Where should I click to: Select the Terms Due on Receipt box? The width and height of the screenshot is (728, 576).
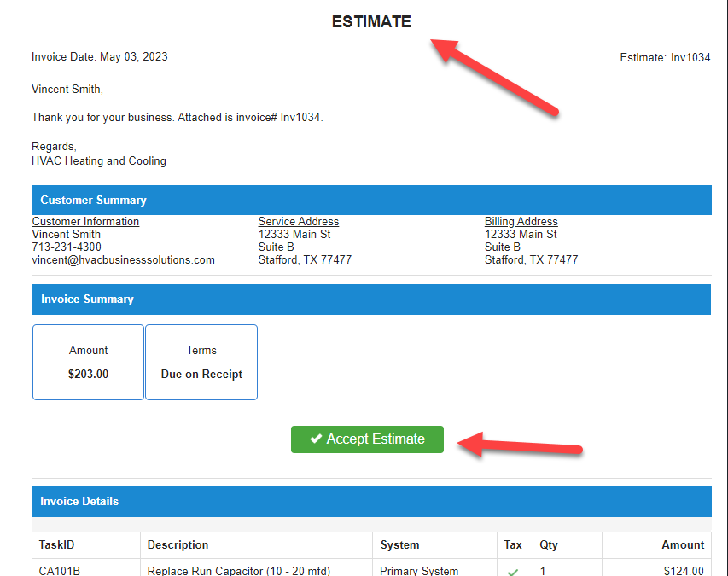(201, 362)
